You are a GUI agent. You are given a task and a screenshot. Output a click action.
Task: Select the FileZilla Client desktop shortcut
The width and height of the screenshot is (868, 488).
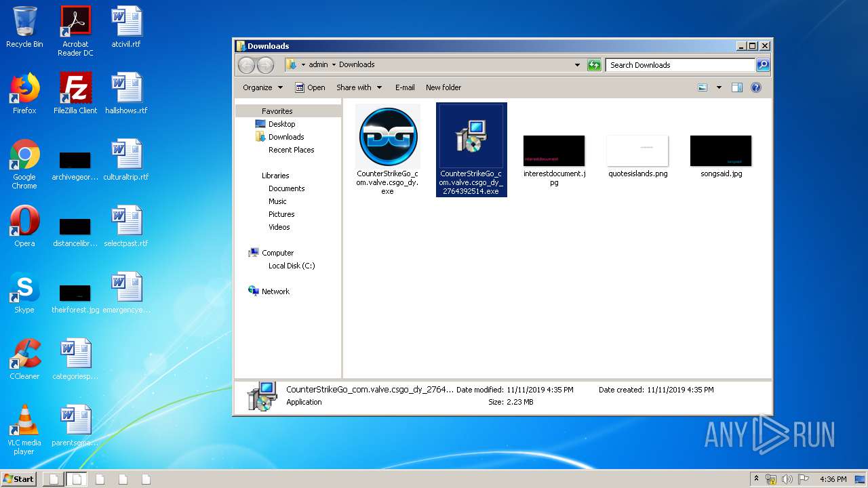coord(75,93)
